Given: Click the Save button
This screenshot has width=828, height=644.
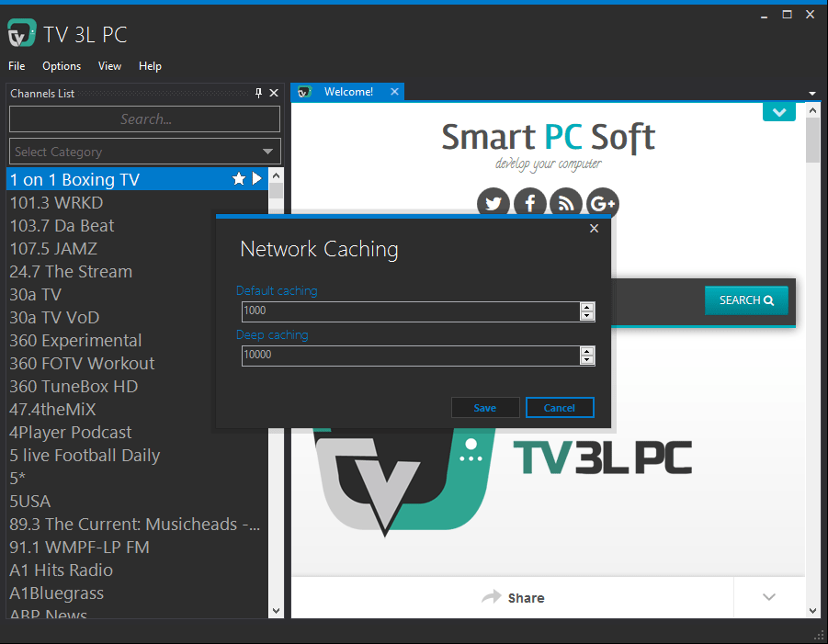Looking at the screenshot, I should coord(484,408).
